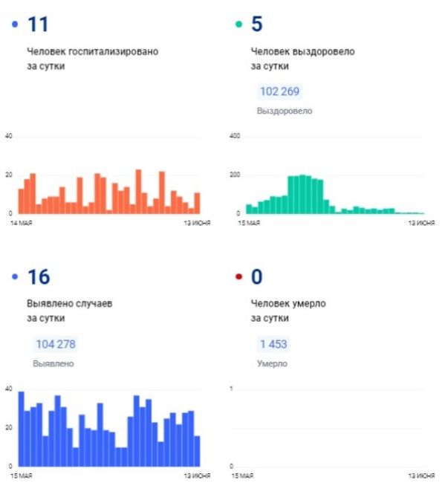
Task: Click the 'Человек умерло за сутки' heading
Action: pos(288,311)
